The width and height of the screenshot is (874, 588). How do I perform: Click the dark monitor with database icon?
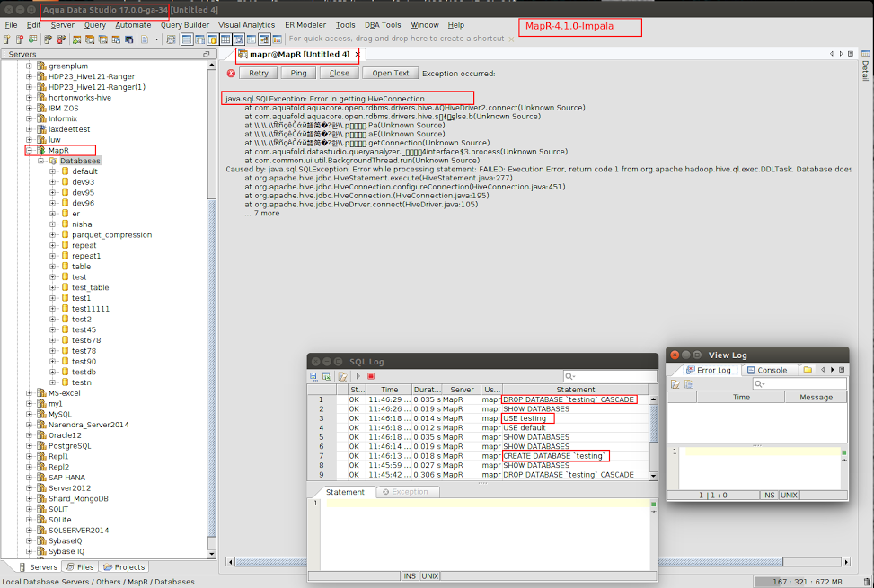(128, 39)
